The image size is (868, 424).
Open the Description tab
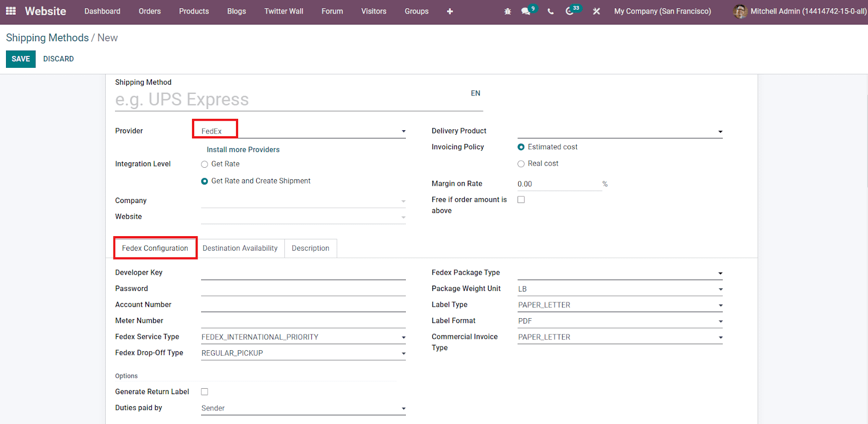(x=310, y=248)
